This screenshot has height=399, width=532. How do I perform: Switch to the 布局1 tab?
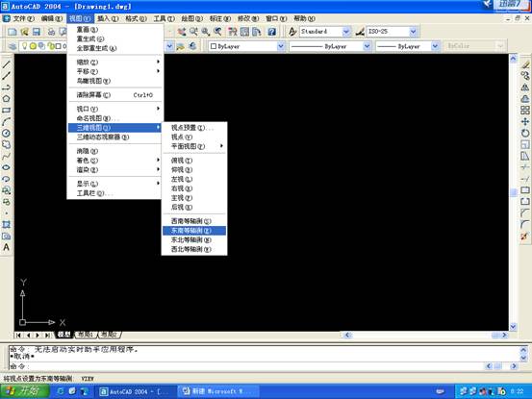86,335
